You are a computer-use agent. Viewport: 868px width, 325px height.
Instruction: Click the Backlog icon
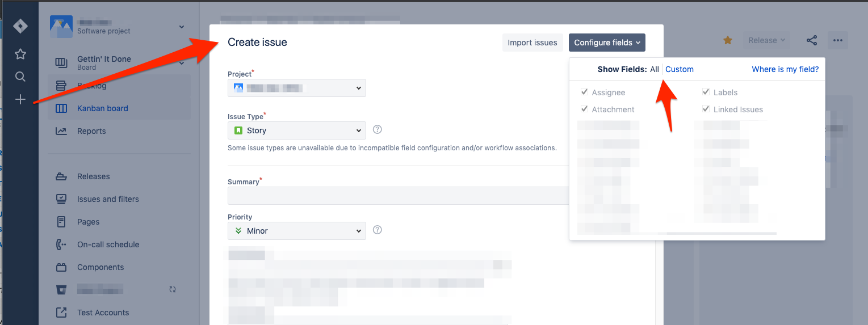pyautogui.click(x=61, y=86)
